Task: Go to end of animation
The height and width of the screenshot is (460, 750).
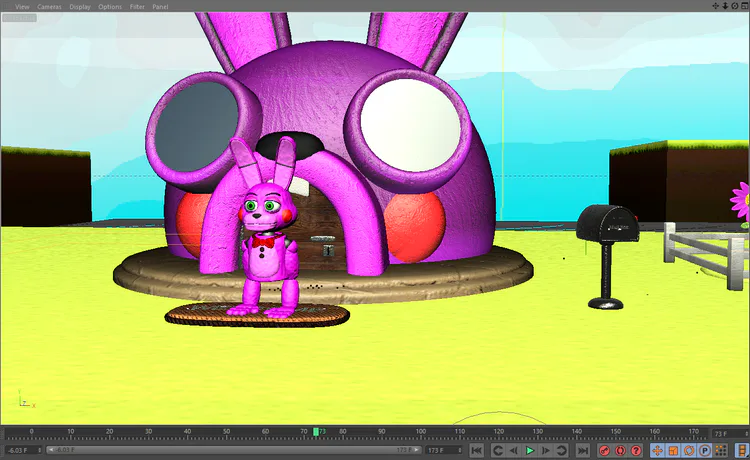Action: (x=583, y=450)
